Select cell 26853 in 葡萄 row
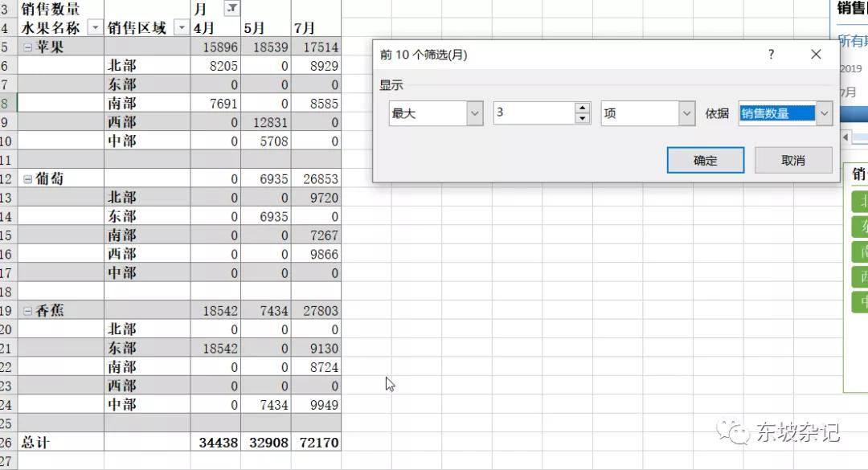The image size is (868, 470). click(x=316, y=179)
